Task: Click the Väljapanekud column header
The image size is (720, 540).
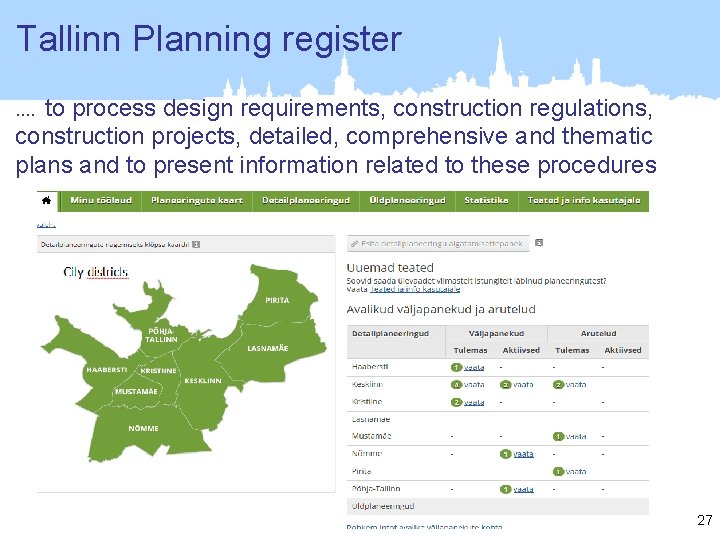Action: (x=496, y=333)
